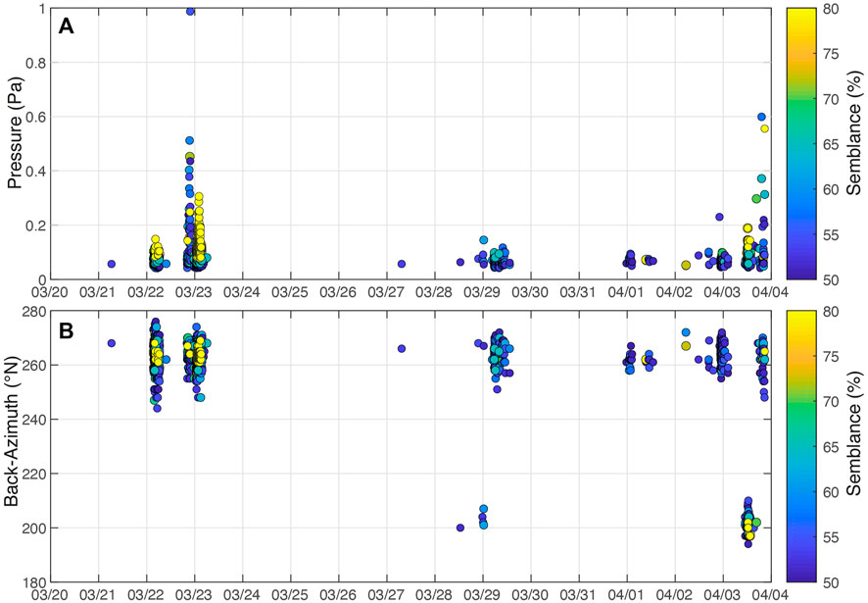Click the "65" tick on panel B colorbar
This screenshot has height=603, width=868.
(x=831, y=447)
